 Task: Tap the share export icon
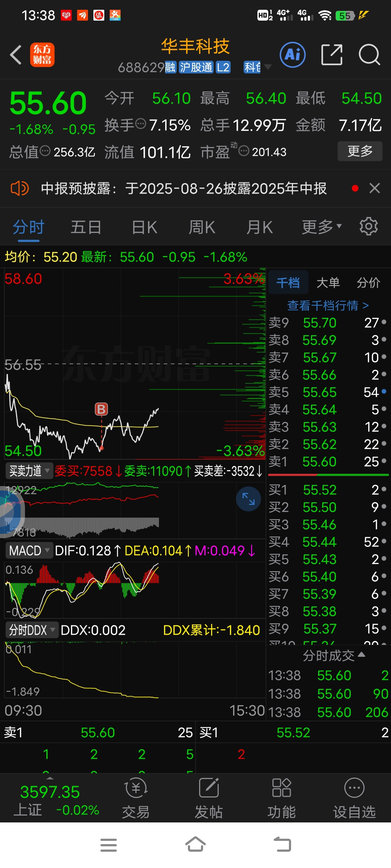[332, 55]
